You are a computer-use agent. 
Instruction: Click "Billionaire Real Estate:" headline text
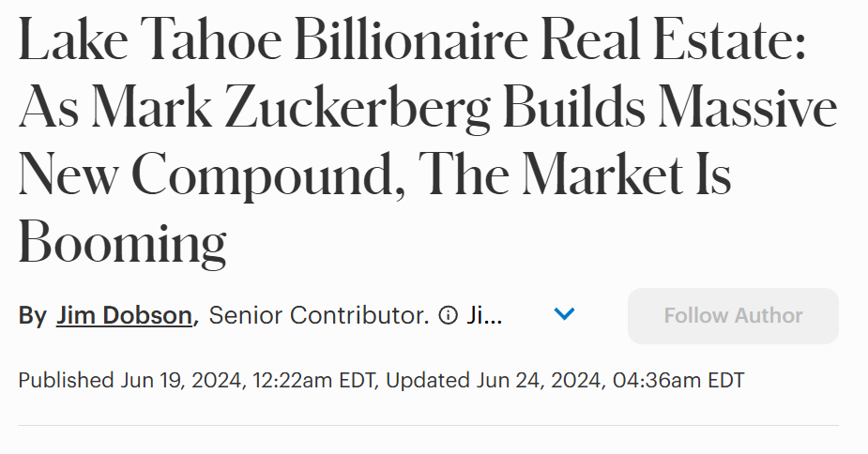click(x=550, y=39)
